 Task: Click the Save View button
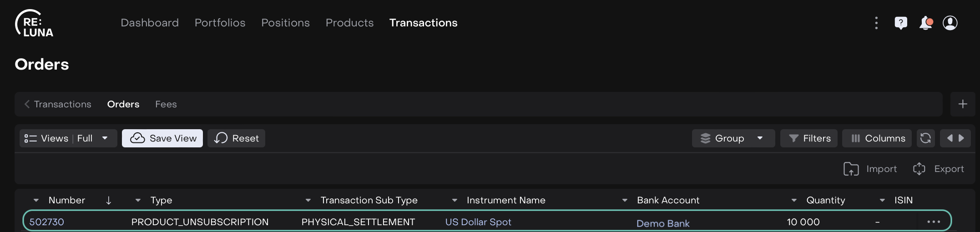pyautogui.click(x=162, y=138)
